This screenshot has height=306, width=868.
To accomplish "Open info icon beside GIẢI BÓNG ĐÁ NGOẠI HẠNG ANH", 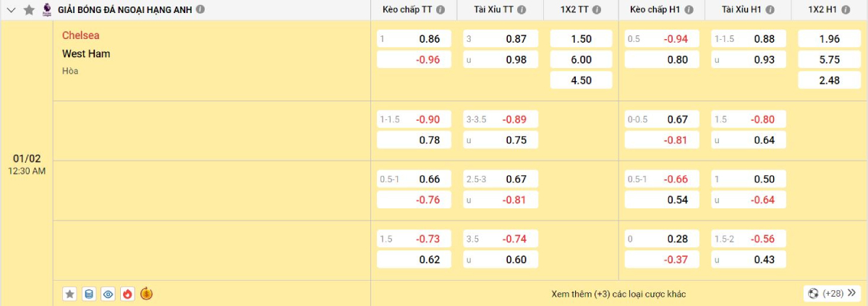I will pos(200,9).
